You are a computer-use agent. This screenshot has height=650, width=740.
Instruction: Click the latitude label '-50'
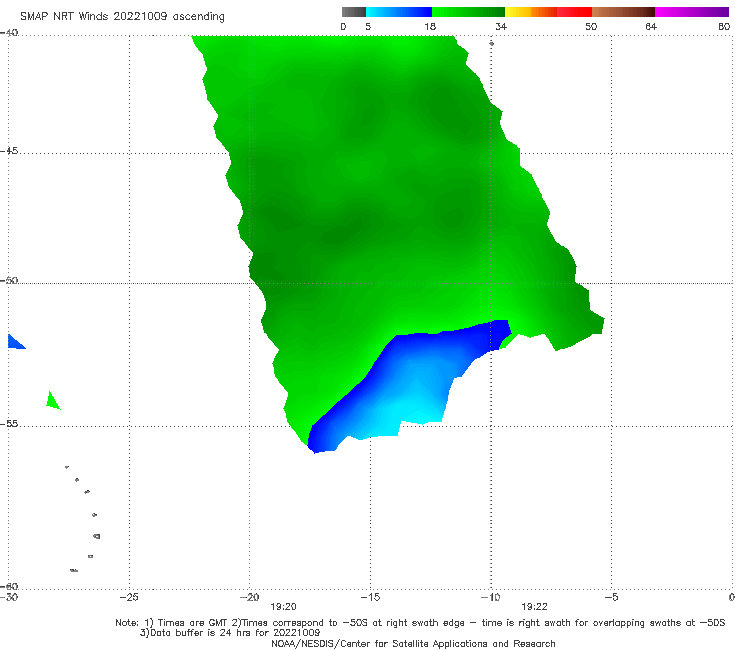coord(9,281)
